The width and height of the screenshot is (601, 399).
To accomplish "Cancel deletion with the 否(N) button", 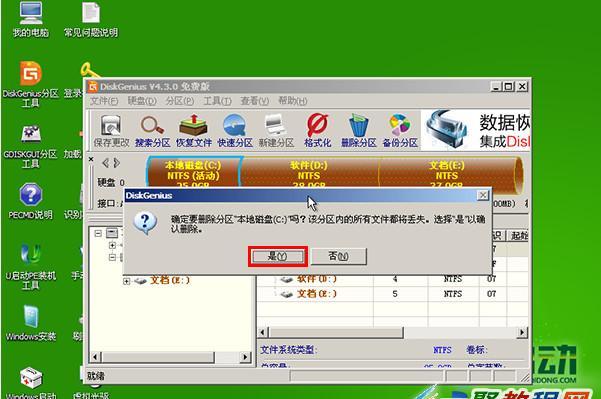I will 338,256.
